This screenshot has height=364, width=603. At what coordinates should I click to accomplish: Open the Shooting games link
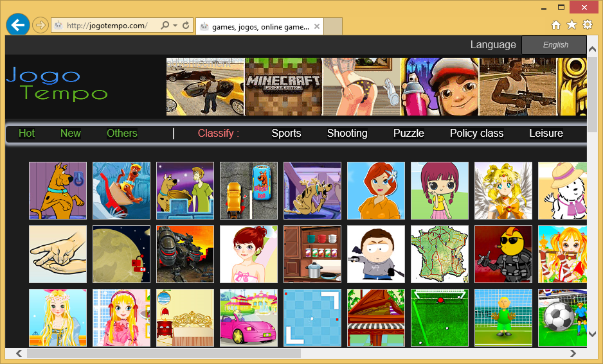[347, 134]
